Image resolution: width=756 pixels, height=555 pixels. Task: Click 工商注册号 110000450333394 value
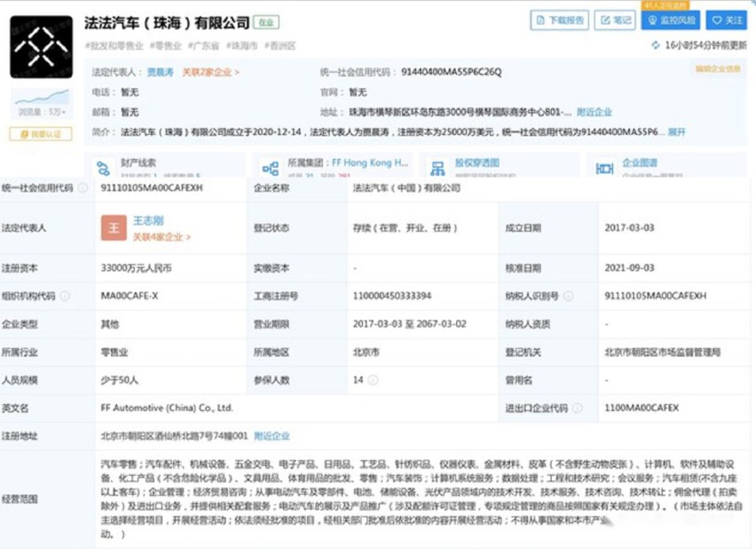pyautogui.click(x=392, y=296)
